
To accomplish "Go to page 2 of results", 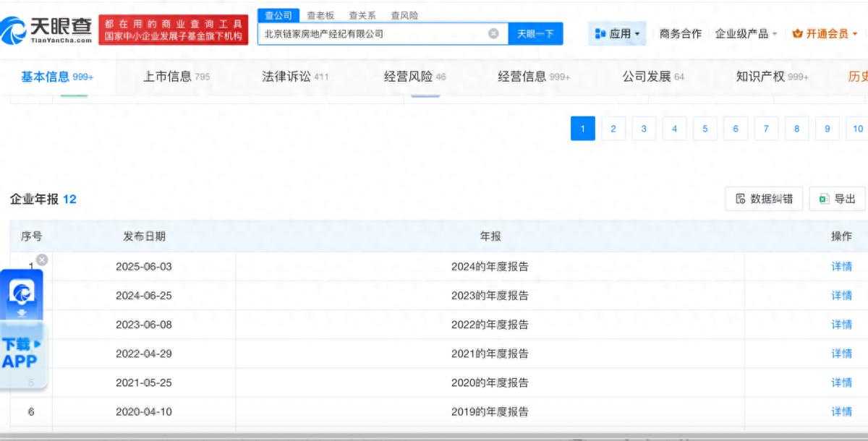I will pos(613,129).
